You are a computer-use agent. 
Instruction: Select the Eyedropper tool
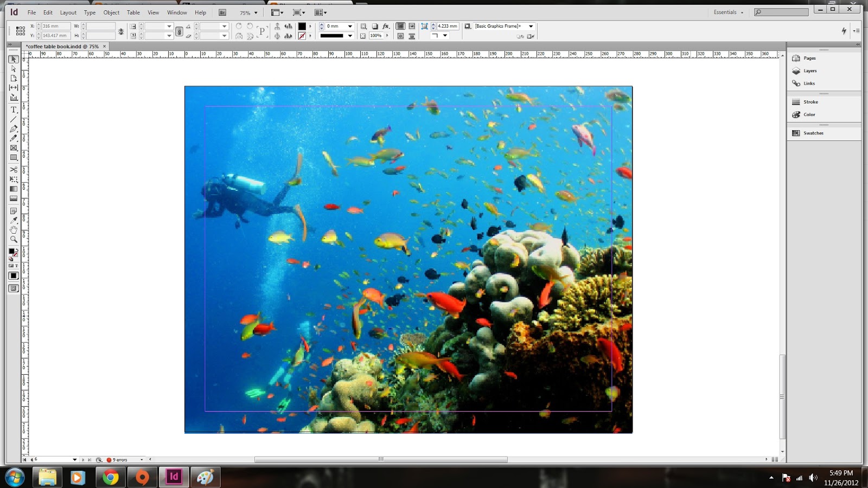14,220
